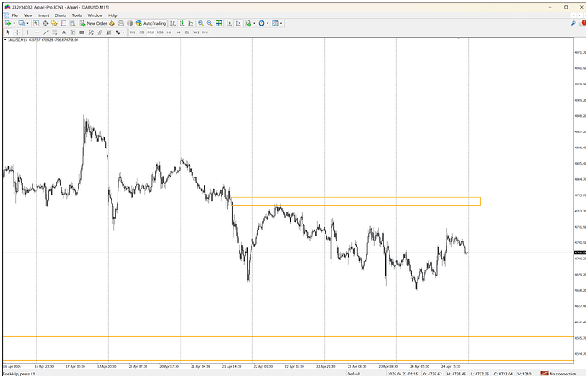The image size is (588, 378).
Task: Open the File menu
Action: click(x=14, y=15)
